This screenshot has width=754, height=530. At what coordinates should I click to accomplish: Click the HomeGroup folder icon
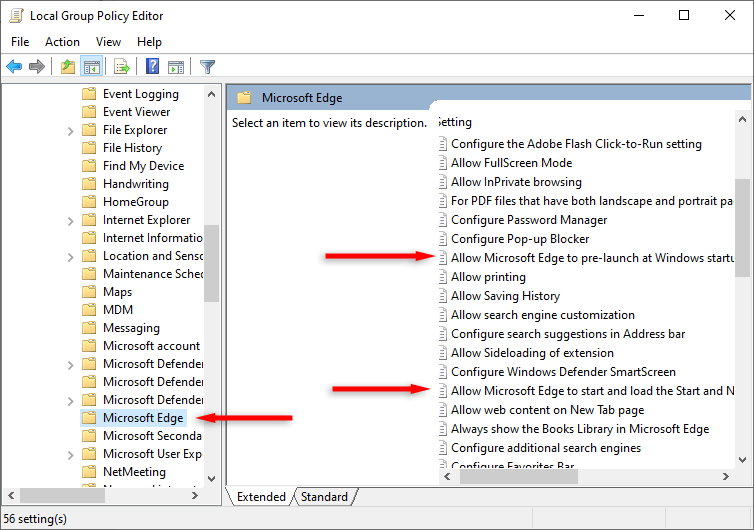click(89, 202)
